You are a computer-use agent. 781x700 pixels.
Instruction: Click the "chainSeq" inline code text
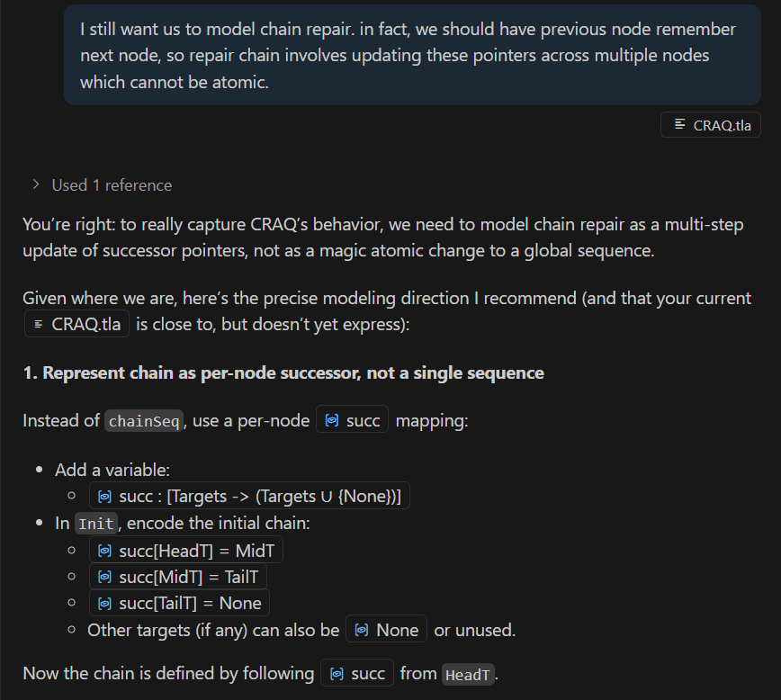tap(144, 421)
